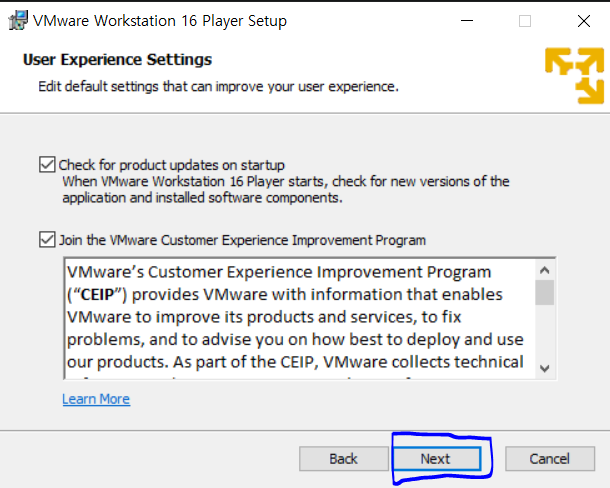610x488 pixels.
Task: Click the 'Edit default settings' subtitle text
Action: (218, 86)
